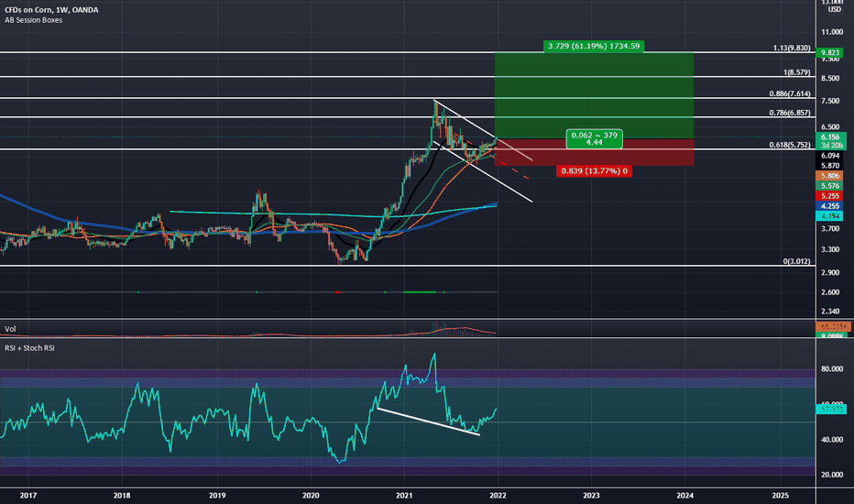Screen dimensions: 854x504
Task: Select the 0.886(7.614) Fibonacci level label
Action: pyautogui.click(x=790, y=93)
